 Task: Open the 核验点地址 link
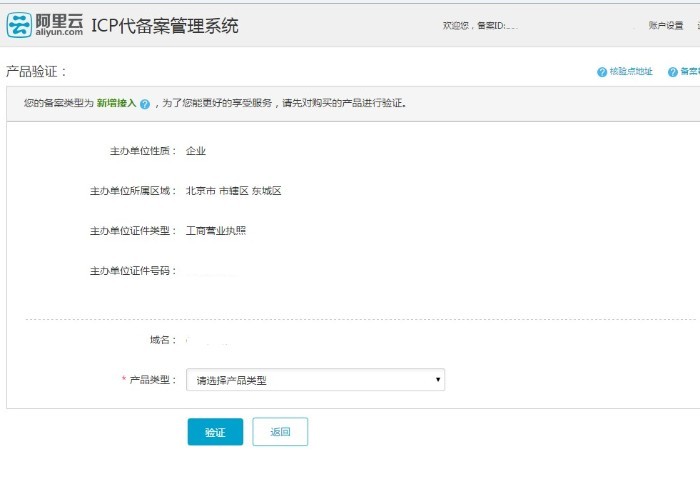(x=631, y=72)
